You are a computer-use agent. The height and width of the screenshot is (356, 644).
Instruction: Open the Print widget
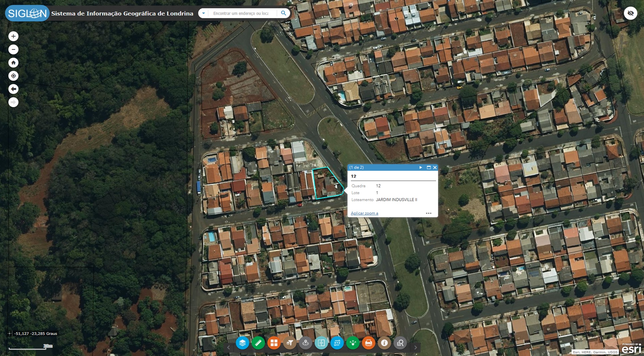point(369,343)
